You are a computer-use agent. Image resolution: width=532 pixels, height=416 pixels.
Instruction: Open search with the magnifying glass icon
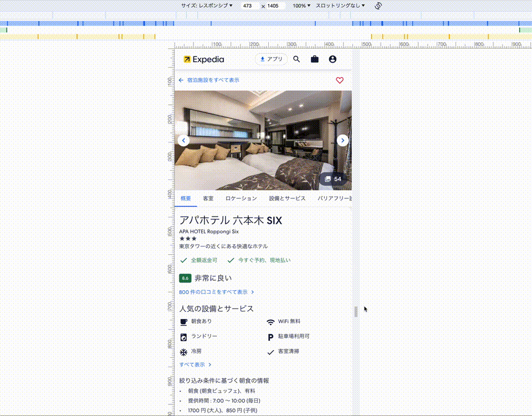coord(296,59)
